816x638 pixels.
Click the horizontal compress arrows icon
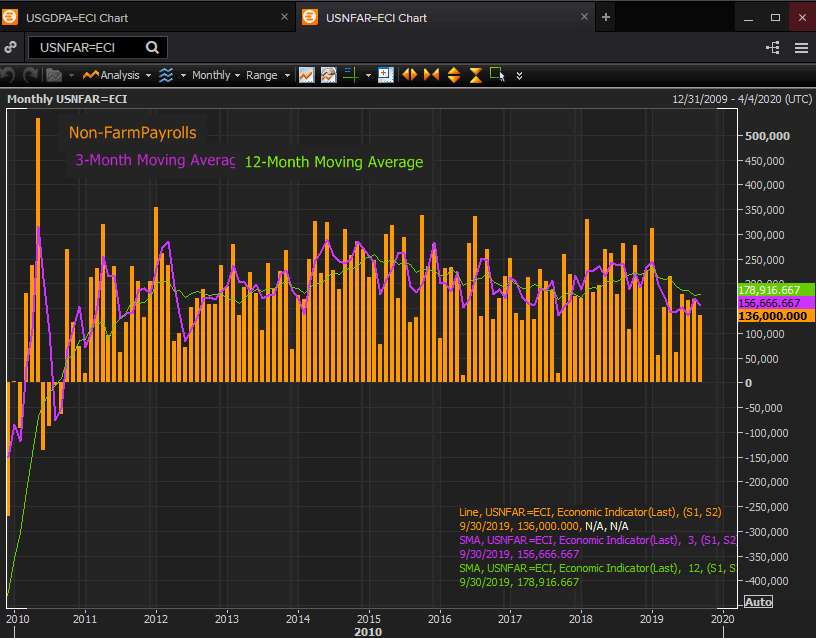click(x=431, y=75)
